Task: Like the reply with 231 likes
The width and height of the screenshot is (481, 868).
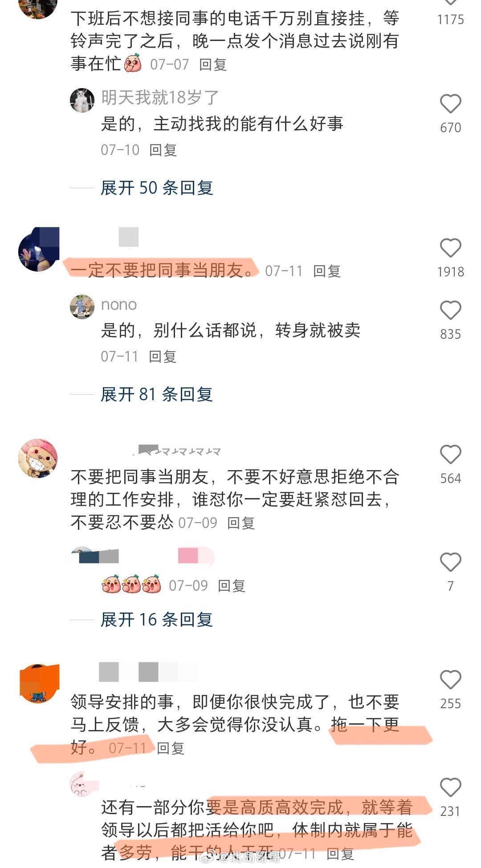Action: (x=450, y=787)
